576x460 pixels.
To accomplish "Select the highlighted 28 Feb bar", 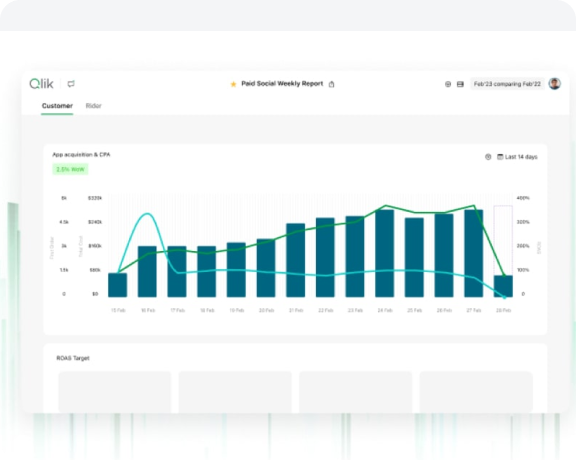I will pyautogui.click(x=503, y=286).
